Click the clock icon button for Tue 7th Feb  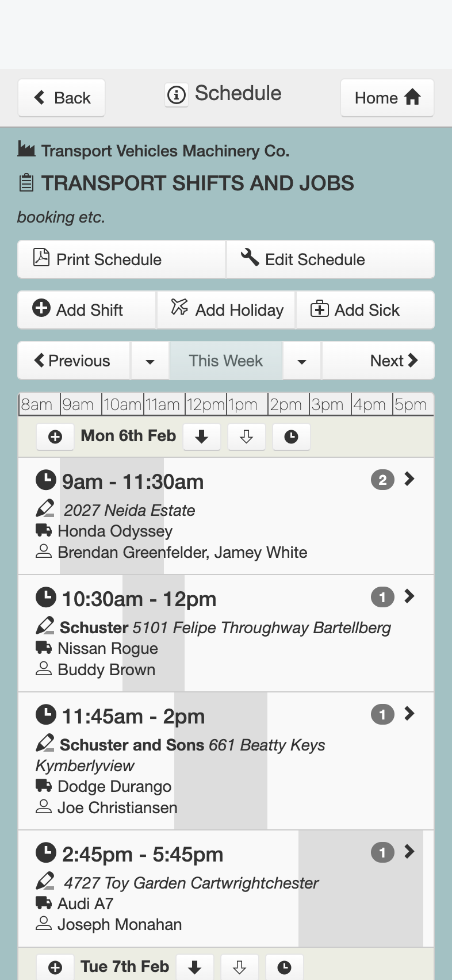284,967
